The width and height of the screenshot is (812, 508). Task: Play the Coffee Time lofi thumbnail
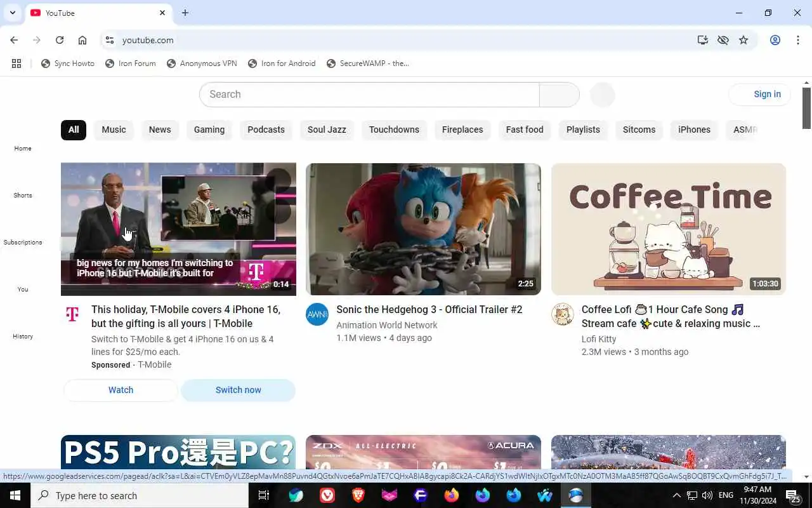[669, 229]
